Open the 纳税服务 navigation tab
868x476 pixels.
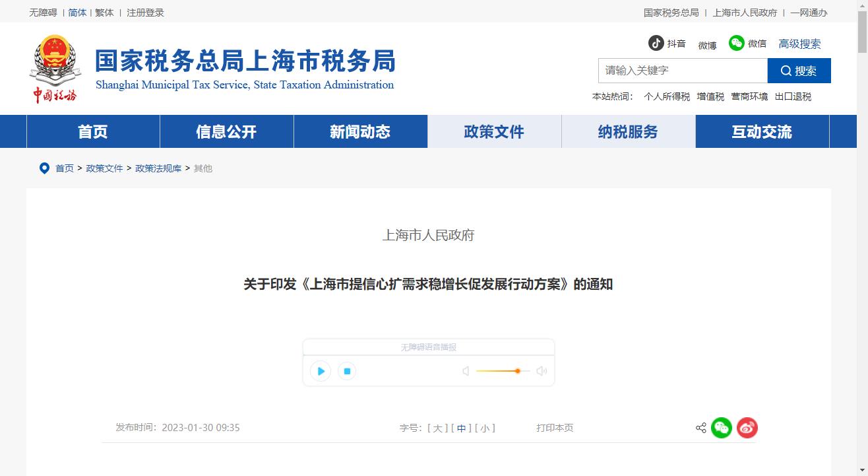(x=628, y=131)
